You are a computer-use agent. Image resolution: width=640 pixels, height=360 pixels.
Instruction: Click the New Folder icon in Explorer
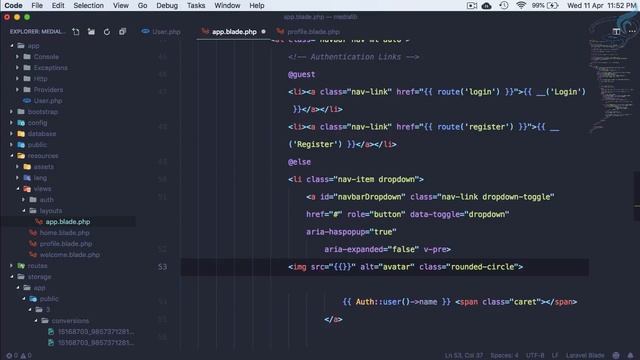(91, 31)
